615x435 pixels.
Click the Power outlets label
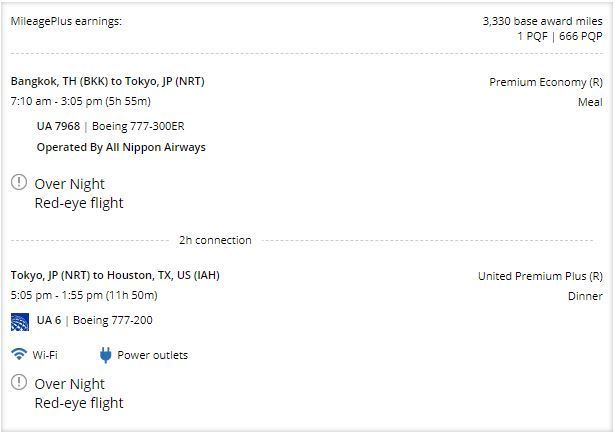click(x=153, y=355)
